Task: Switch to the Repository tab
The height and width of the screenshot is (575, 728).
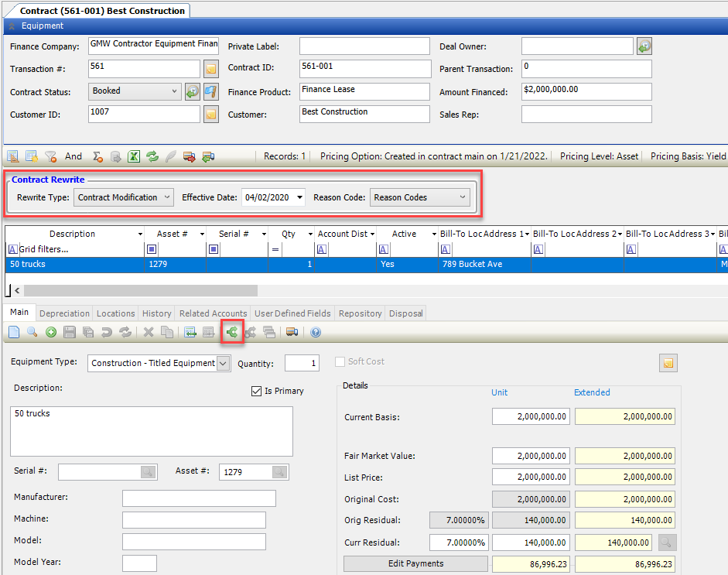Action: (x=361, y=313)
